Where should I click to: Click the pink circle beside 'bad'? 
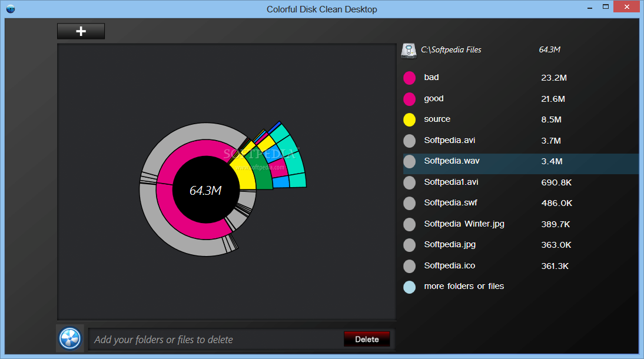410,78
